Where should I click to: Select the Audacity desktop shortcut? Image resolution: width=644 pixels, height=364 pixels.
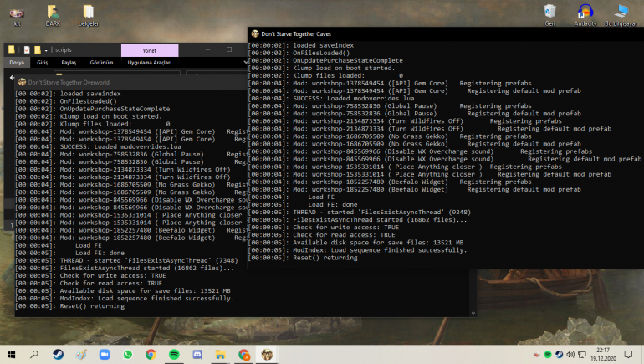pyautogui.click(x=586, y=13)
